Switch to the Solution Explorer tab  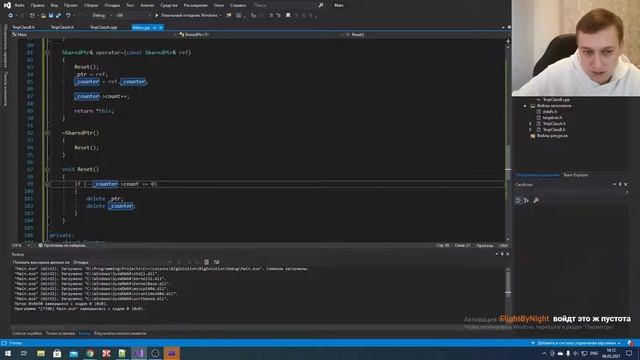[537, 175]
